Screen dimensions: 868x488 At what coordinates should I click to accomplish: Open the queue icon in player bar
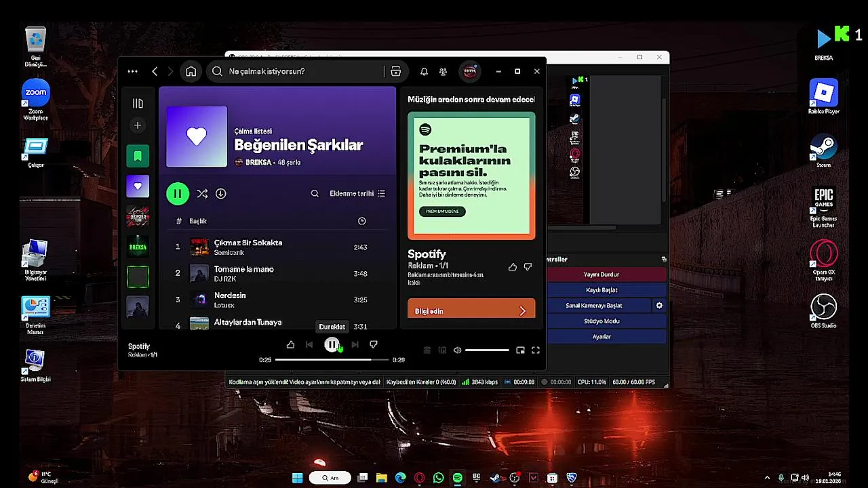tap(427, 350)
